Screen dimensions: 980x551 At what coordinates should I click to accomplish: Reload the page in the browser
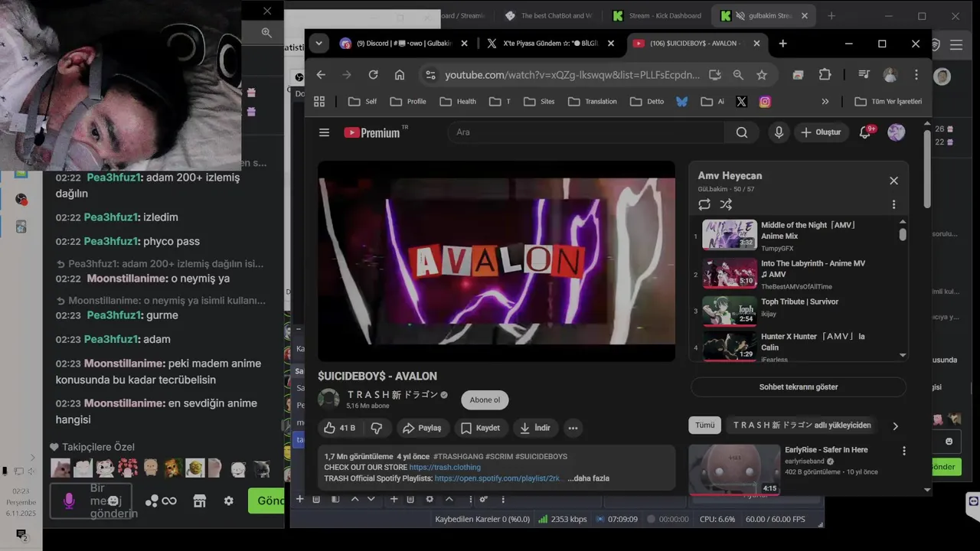pos(373,75)
